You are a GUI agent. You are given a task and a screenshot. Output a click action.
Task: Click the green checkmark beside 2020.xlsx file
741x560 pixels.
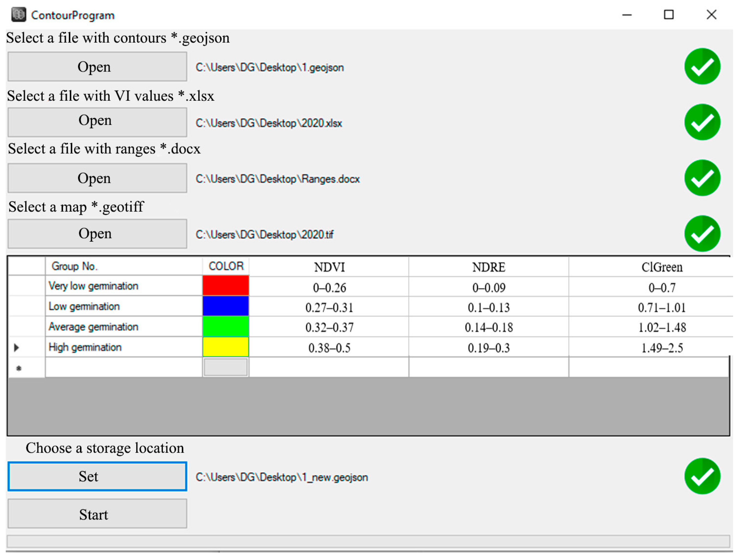[702, 122]
